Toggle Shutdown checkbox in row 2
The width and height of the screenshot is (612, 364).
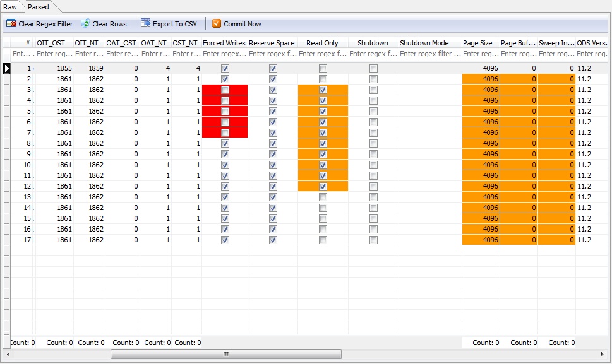click(x=373, y=79)
